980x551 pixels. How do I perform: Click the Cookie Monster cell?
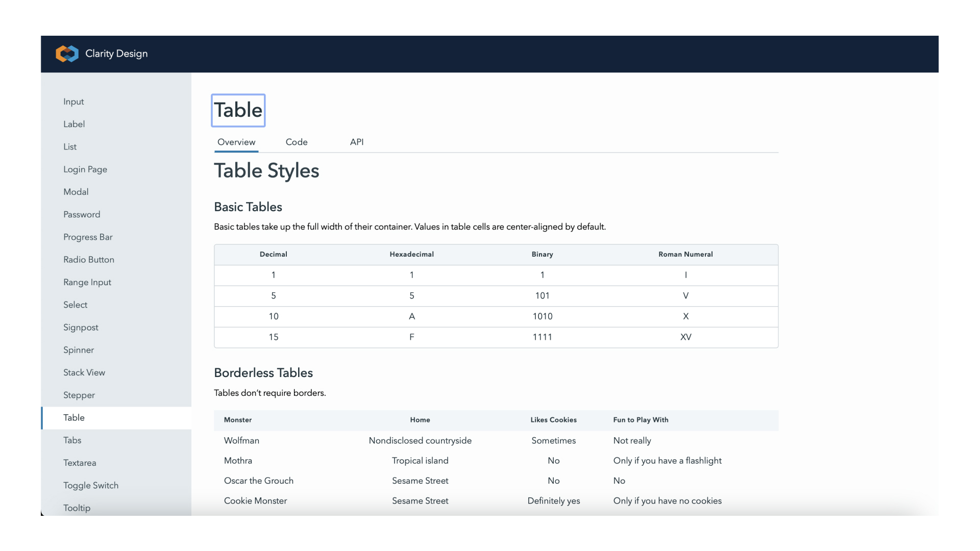[x=255, y=501]
